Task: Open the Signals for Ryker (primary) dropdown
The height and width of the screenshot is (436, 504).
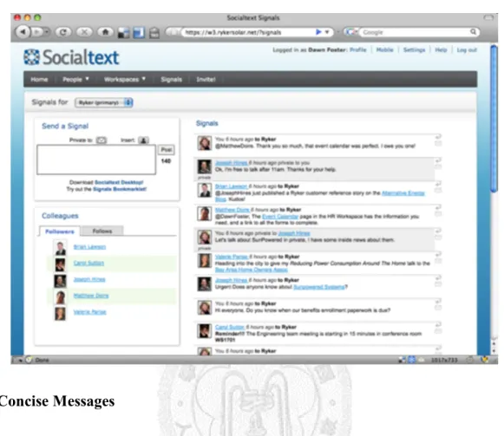Action: click(104, 102)
